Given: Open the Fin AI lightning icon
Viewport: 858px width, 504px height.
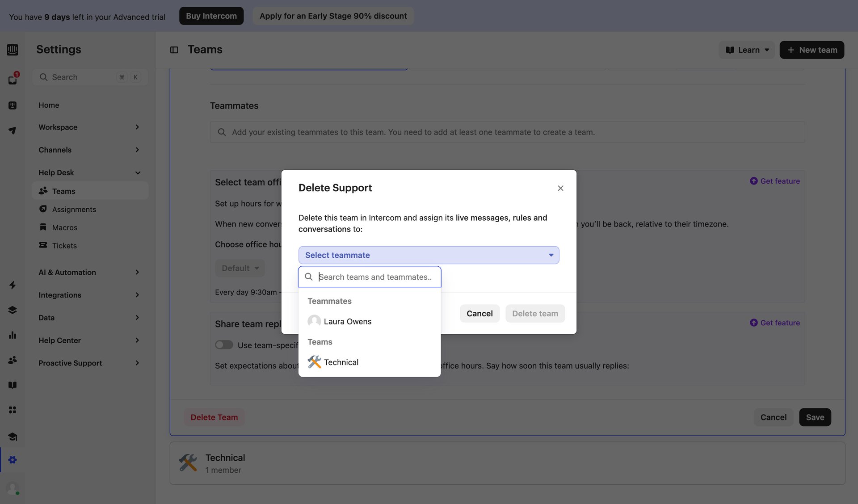Looking at the screenshot, I should [12, 285].
